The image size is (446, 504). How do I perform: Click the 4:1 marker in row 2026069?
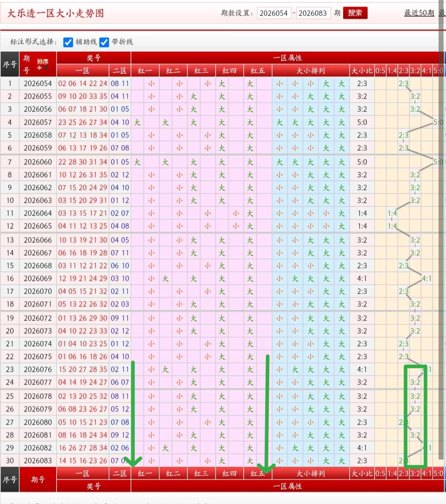coord(427,278)
